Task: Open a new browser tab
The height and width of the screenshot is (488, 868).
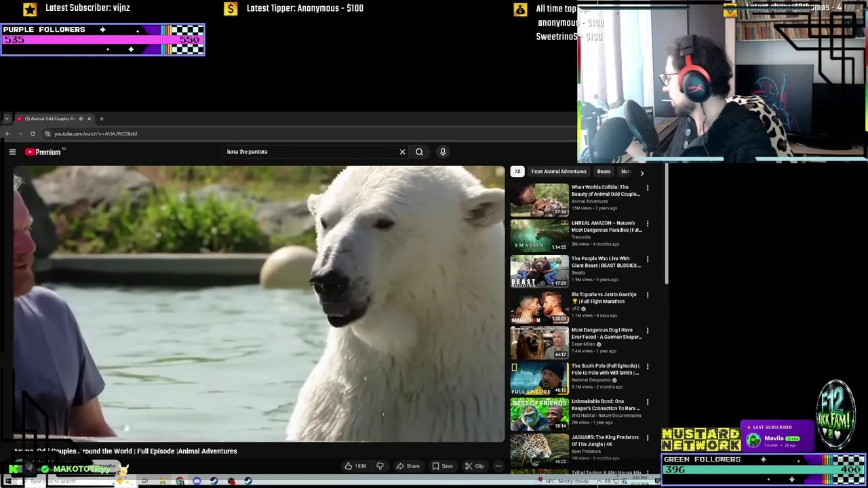Action: pyautogui.click(x=102, y=119)
